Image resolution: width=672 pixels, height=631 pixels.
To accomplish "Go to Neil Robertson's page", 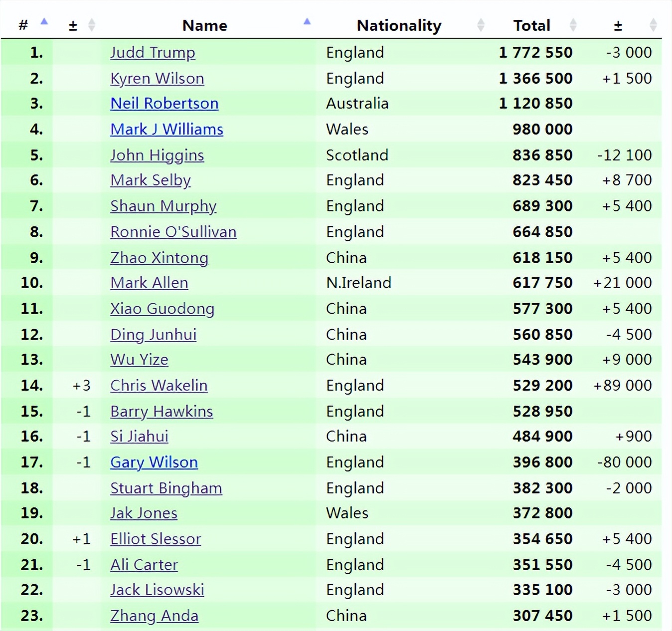I will (x=165, y=103).
